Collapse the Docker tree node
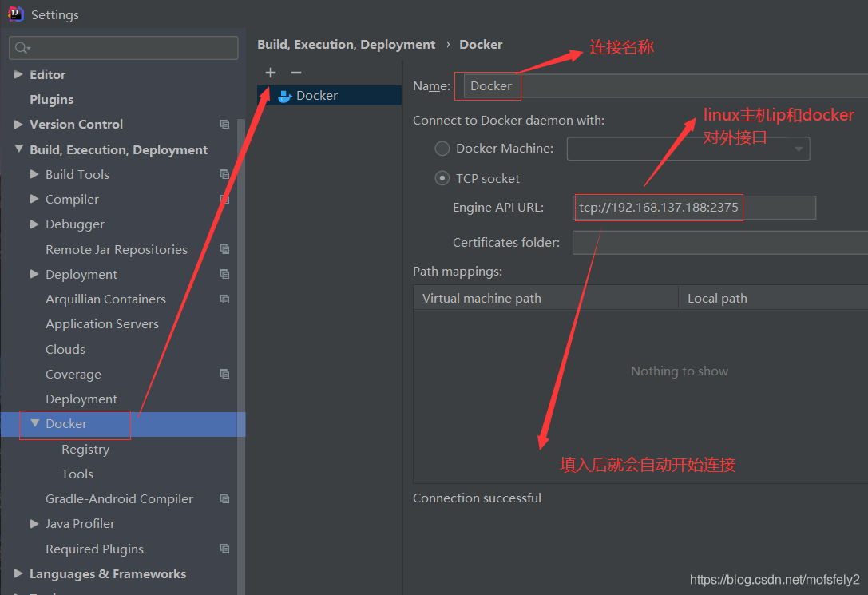 point(35,422)
